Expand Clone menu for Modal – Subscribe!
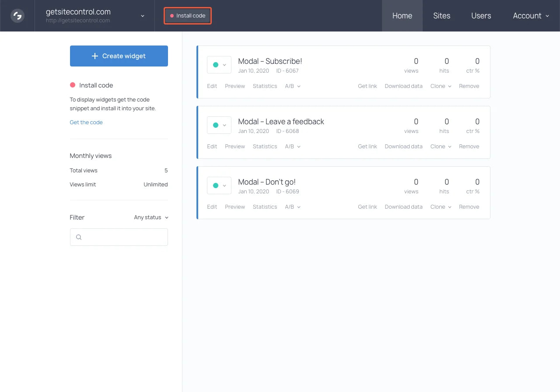 [x=441, y=86]
